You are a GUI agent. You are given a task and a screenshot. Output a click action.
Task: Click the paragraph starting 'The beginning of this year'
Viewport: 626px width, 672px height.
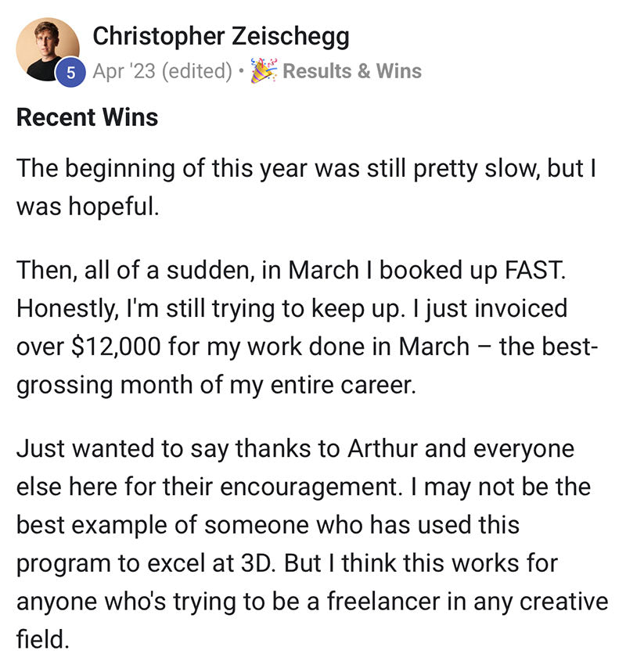tap(306, 187)
